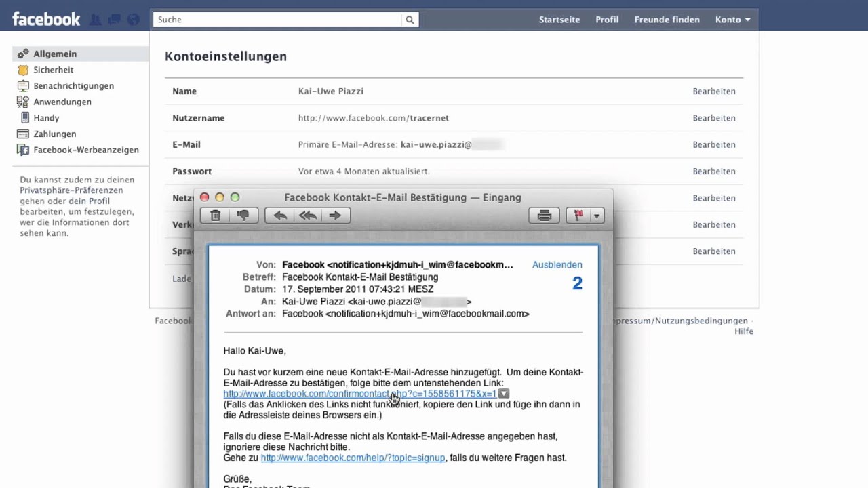Open Profil page
The width and height of the screenshot is (868, 488).
607,20
